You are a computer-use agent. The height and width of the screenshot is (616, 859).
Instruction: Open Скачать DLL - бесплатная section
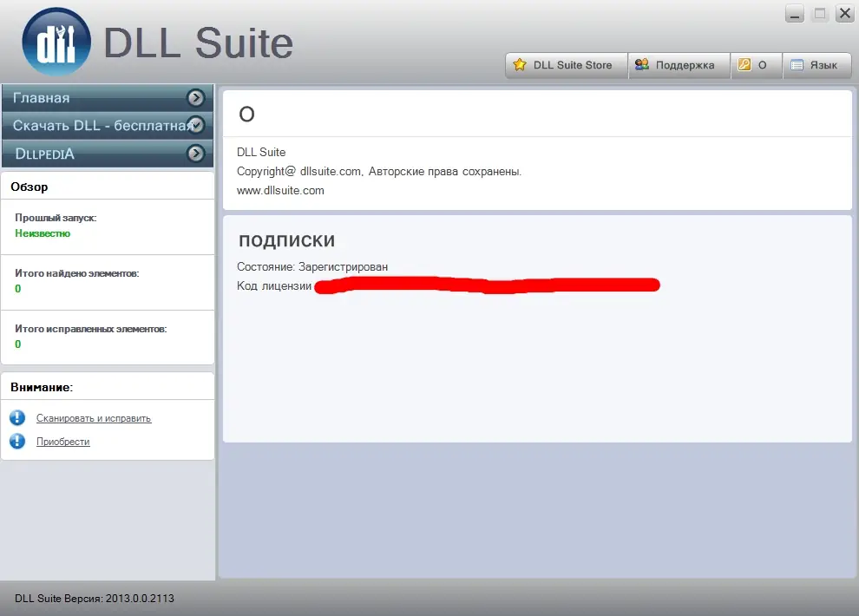coord(108,126)
